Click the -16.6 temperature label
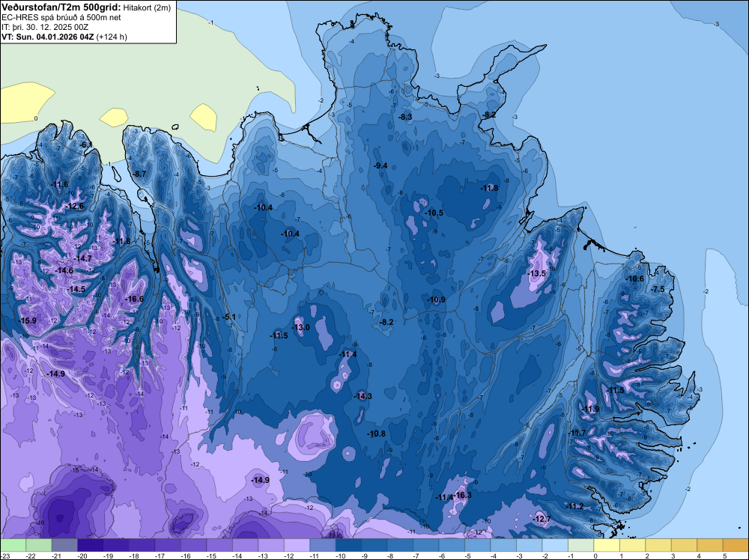This screenshot has width=749, height=560. point(134,299)
